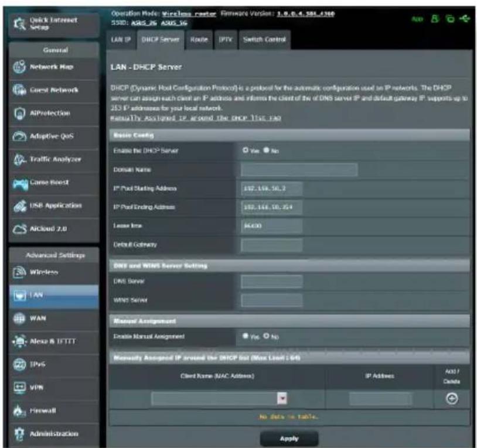Open the Alexa & IFTTT icon

(x=20, y=341)
